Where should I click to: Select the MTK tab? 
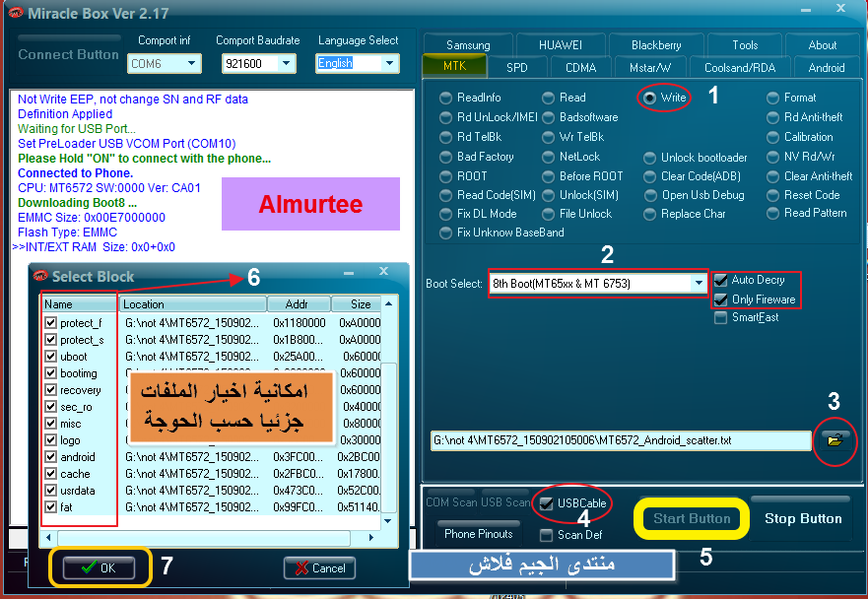pyautogui.click(x=454, y=66)
